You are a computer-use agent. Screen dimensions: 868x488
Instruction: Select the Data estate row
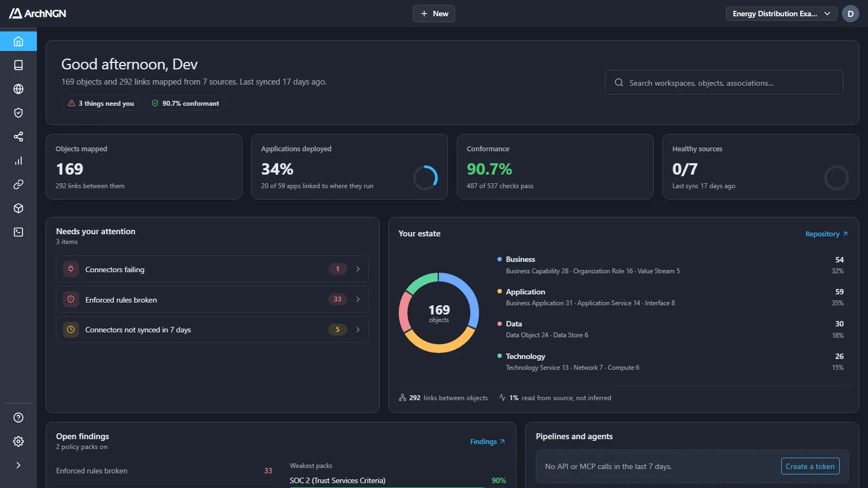tap(671, 329)
